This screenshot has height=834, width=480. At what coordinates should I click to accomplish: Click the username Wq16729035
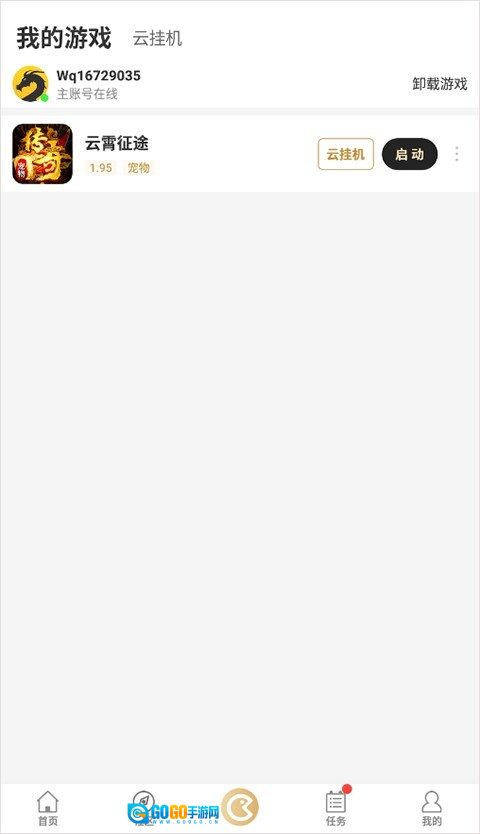tap(98, 76)
